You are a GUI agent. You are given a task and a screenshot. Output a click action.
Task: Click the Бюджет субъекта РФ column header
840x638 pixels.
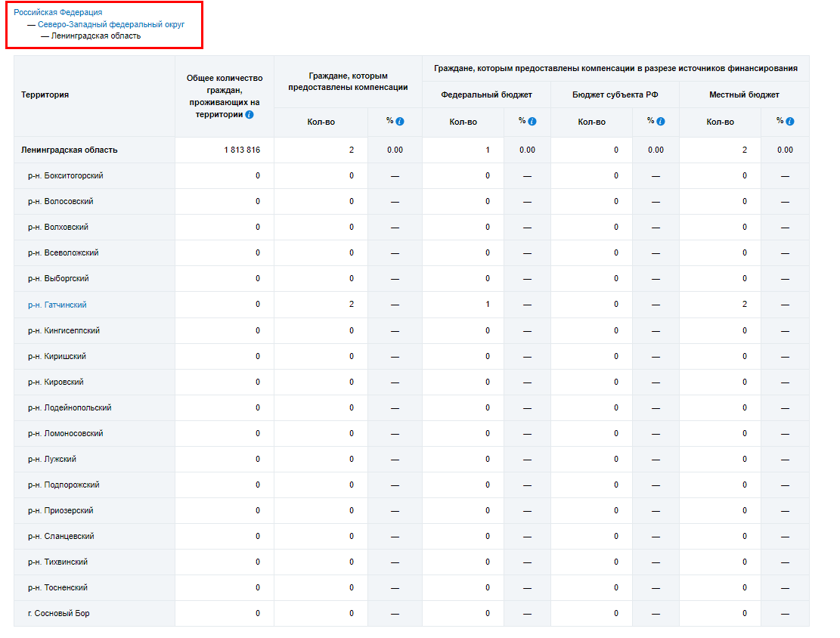point(615,95)
